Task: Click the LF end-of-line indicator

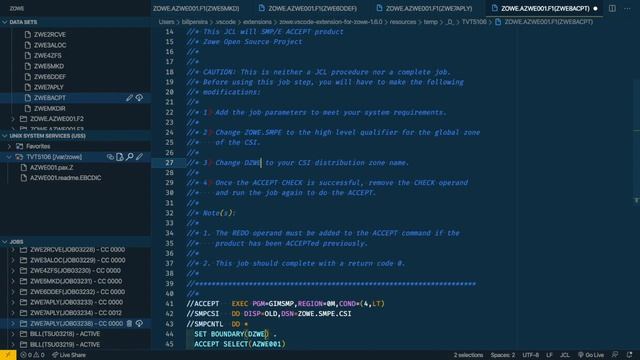Action: [x=549, y=355]
